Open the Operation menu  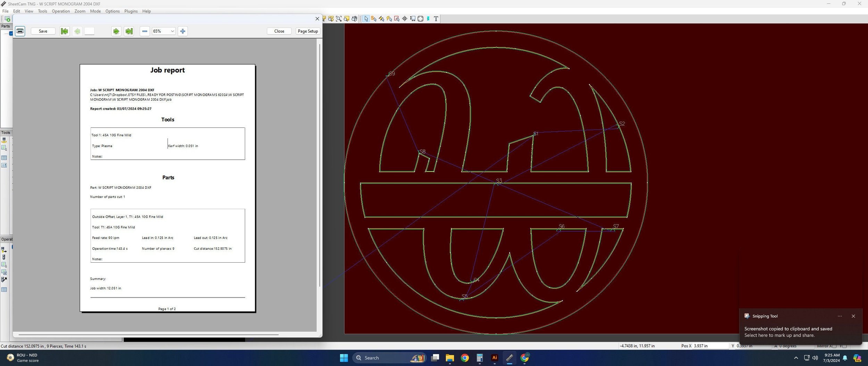click(61, 11)
